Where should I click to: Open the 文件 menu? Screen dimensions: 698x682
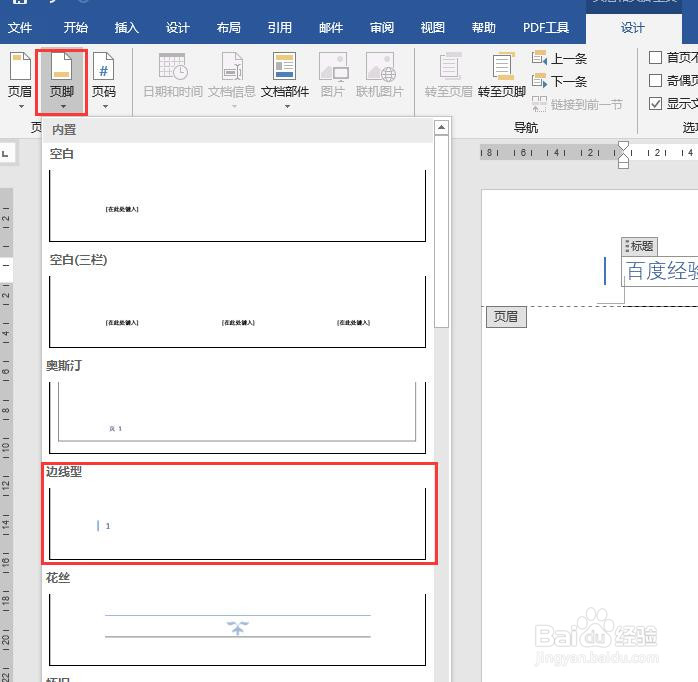[x=20, y=28]
